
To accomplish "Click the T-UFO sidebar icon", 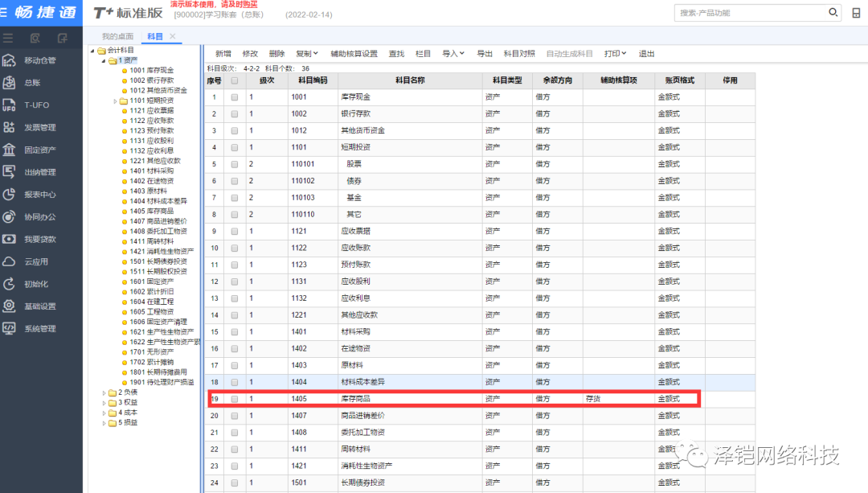I will (x=10, y=105).
